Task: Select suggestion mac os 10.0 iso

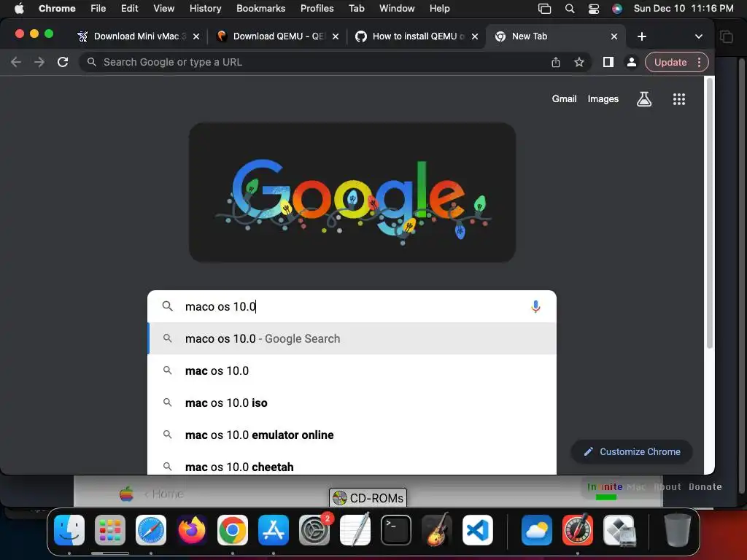Action: (352, 402)
